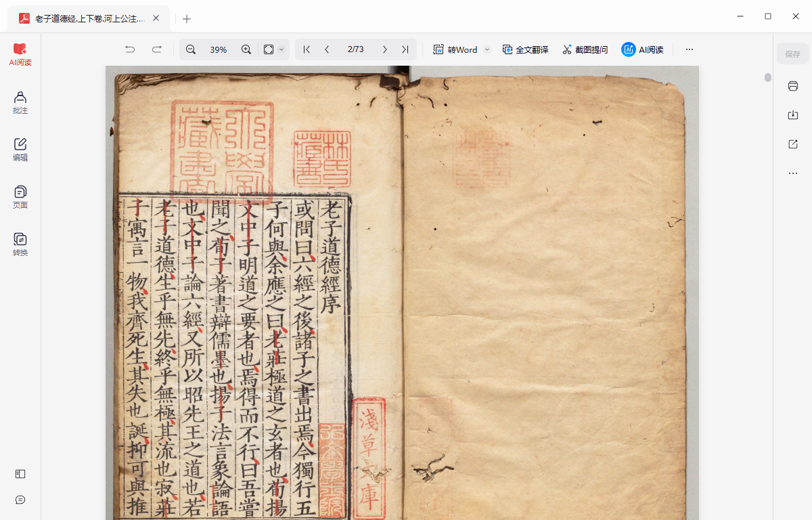
Task: Open the AI阅读 sidebar panel
Action: (20, 54)
